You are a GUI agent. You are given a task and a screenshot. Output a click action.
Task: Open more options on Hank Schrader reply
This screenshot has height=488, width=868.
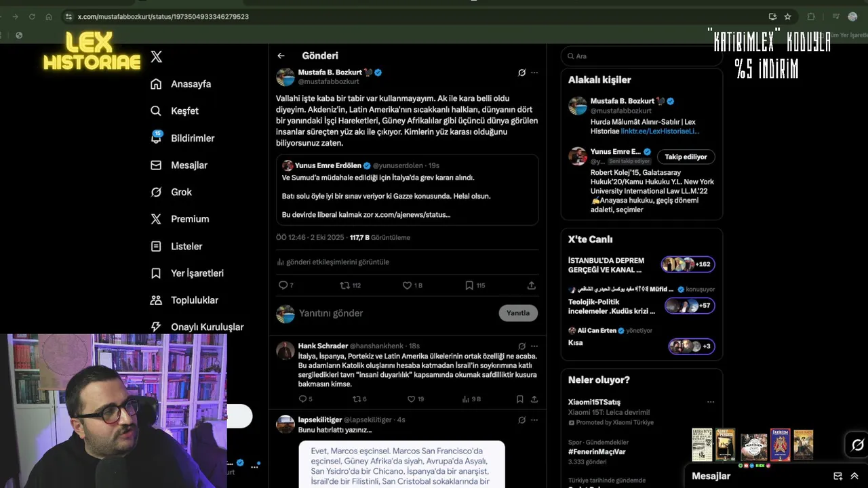pyautogui.click(x=534, y=346)
